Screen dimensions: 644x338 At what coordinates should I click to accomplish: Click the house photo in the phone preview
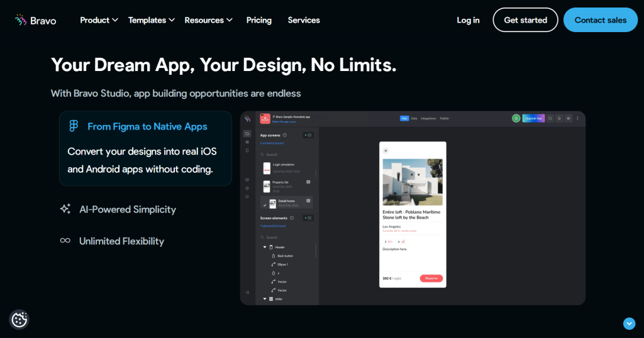pyautogui.click(x=413, y=182)
